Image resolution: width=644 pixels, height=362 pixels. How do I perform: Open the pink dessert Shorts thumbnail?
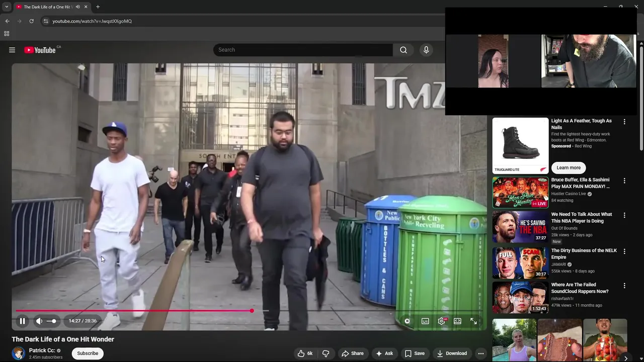coord(559,340)
